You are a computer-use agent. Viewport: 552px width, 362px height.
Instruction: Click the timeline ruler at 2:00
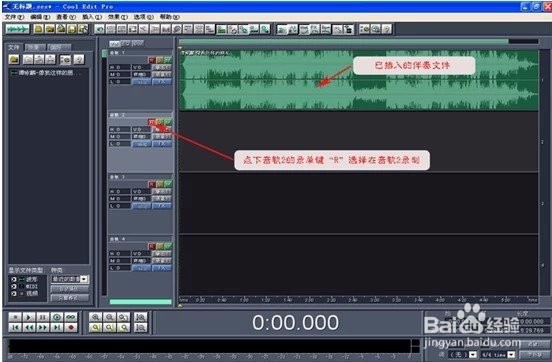[x=309, y=300]
